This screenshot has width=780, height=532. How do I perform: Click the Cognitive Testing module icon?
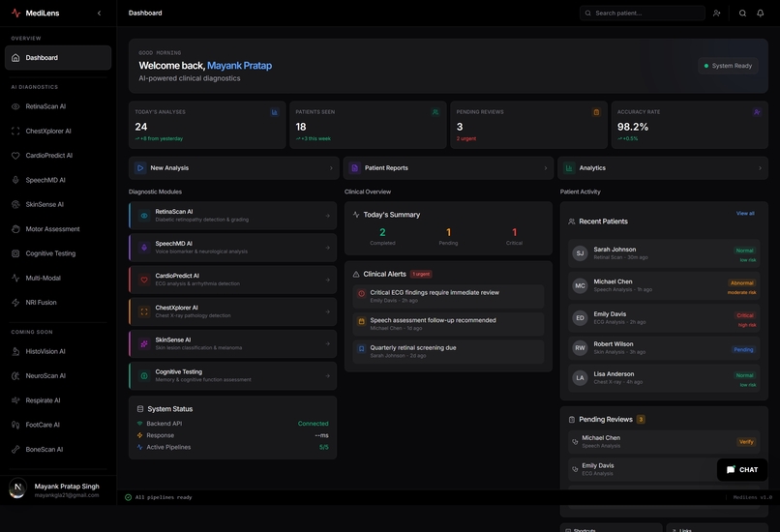pyautogui.click(x=144, y=376)
